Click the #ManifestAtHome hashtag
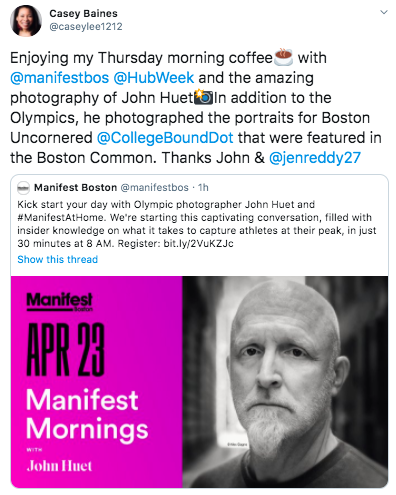The image size is (396, 495). tap(61, 217)
